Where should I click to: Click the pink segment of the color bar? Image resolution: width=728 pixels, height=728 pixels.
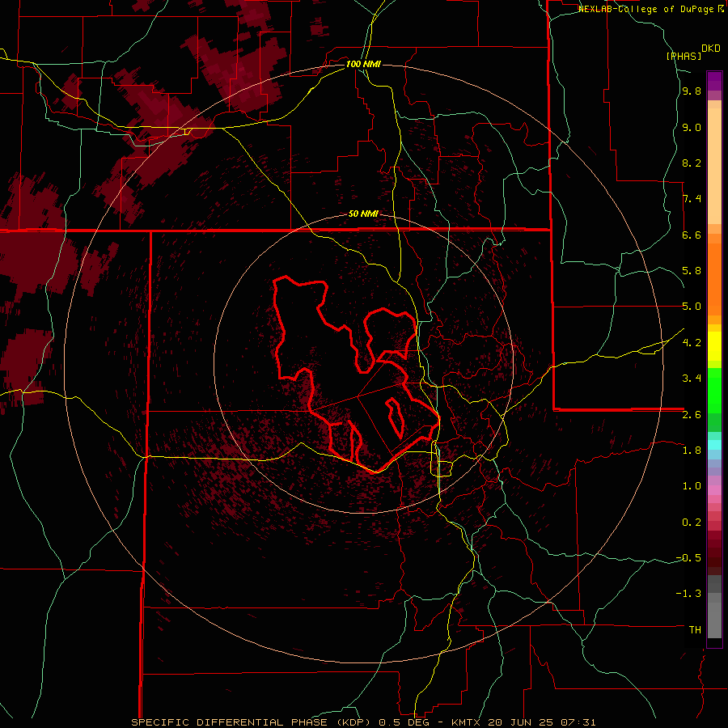coord(714,490)
